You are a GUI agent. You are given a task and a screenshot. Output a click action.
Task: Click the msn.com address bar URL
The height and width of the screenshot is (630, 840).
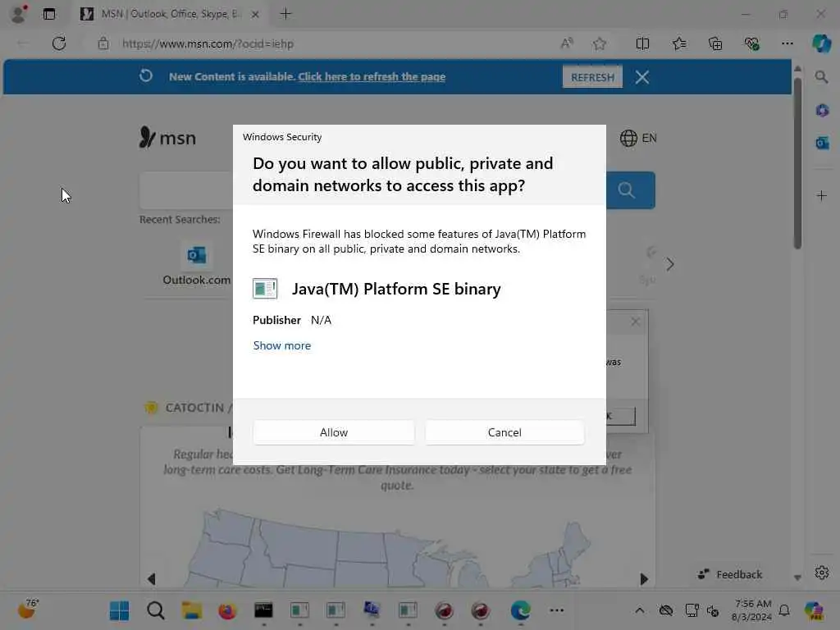click(x=208, y=44)
